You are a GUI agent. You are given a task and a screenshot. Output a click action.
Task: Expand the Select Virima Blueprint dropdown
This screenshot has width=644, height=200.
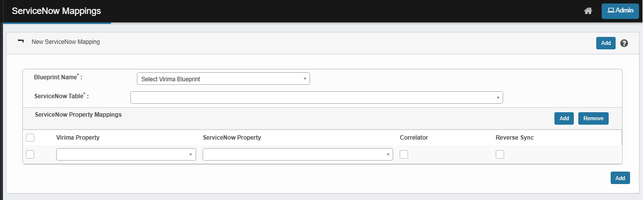pyautogui.click(x=223, y=79)
